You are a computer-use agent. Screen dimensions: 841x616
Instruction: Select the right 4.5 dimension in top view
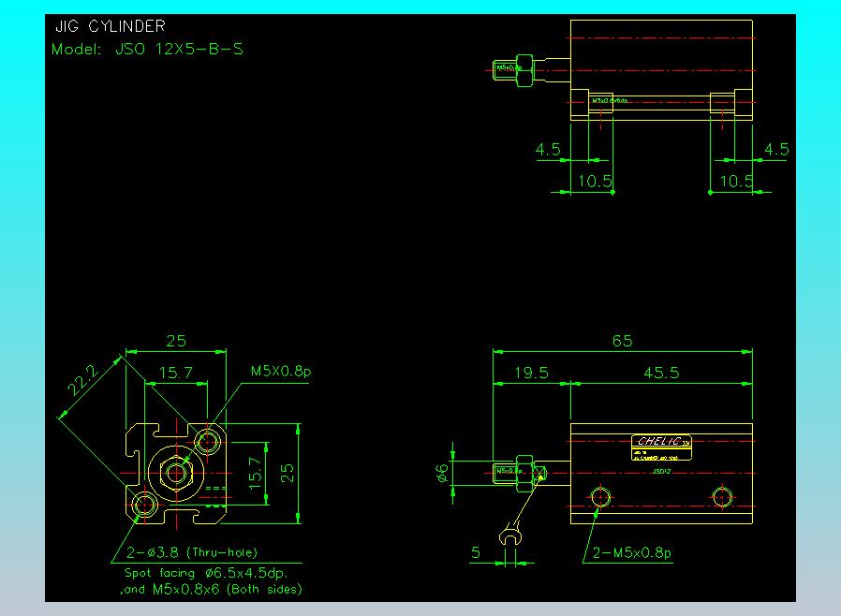776,149
